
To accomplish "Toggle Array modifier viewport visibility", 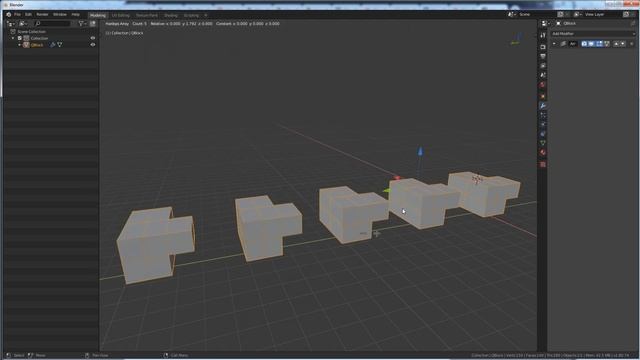I will (591, 44).
